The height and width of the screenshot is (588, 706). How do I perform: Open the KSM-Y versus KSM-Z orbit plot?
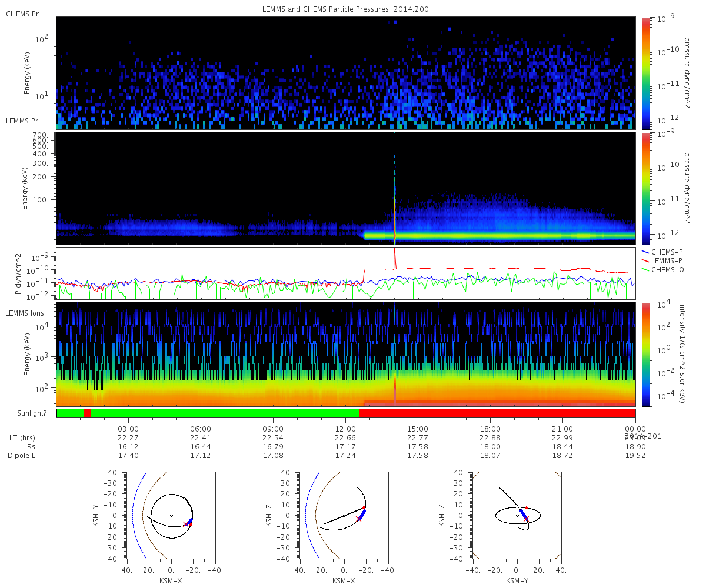[517, 515]
